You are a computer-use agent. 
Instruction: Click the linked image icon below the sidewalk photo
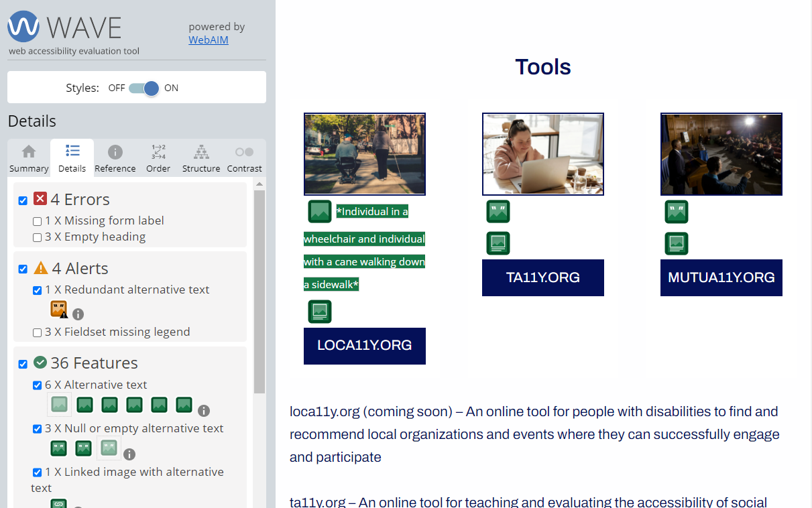click(320, 311)
